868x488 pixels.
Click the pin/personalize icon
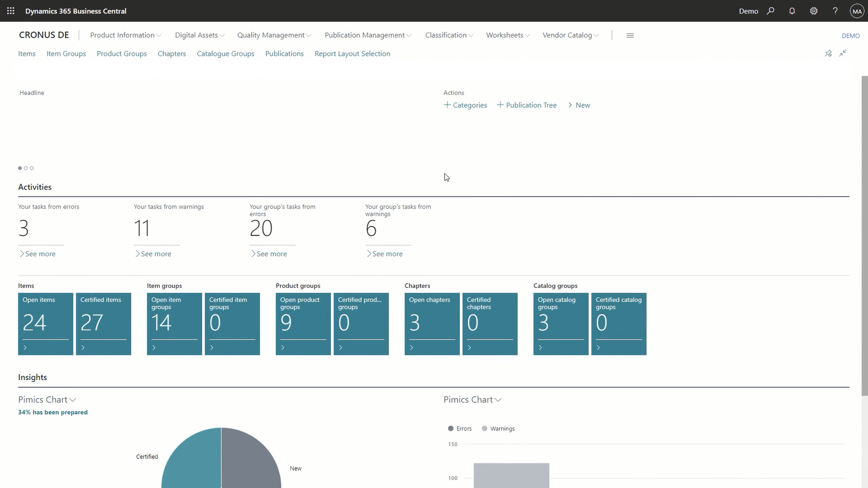(x=828, y=53)
